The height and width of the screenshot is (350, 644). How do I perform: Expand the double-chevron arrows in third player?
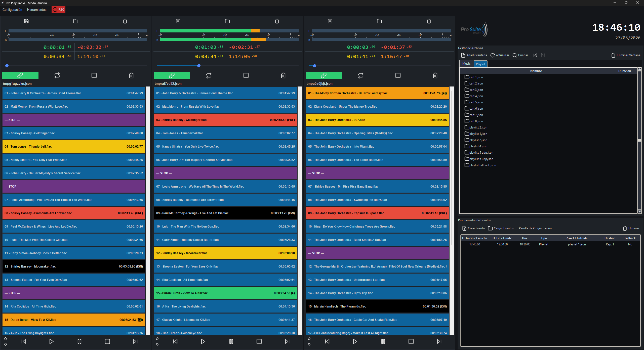(x=309, y=341)
